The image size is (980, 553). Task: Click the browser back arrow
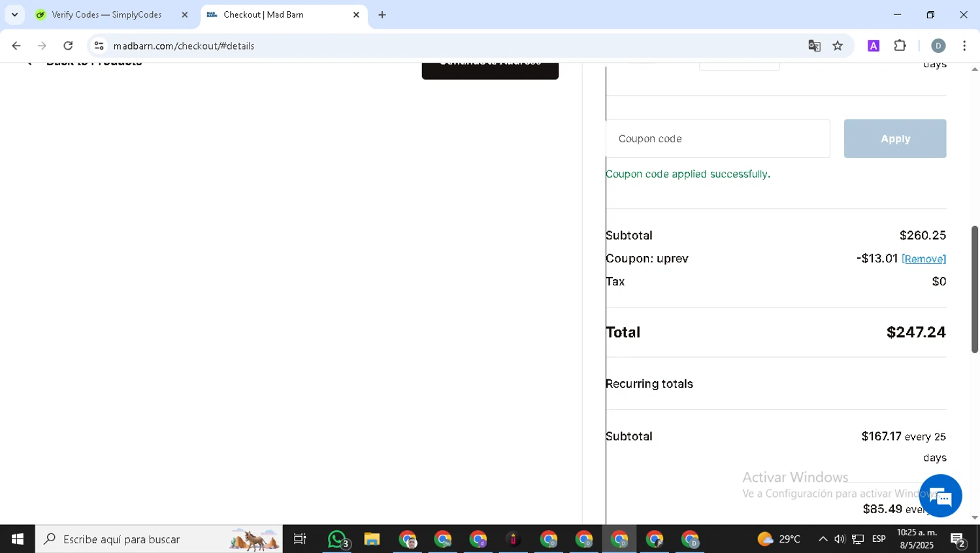(x=16, y=46)
